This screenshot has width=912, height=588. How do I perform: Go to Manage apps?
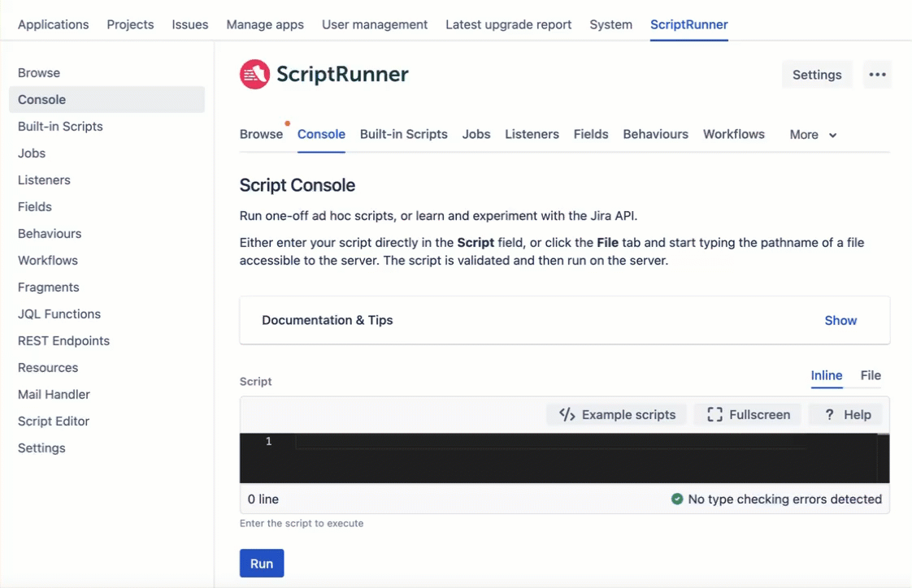(x=265, y=24)
